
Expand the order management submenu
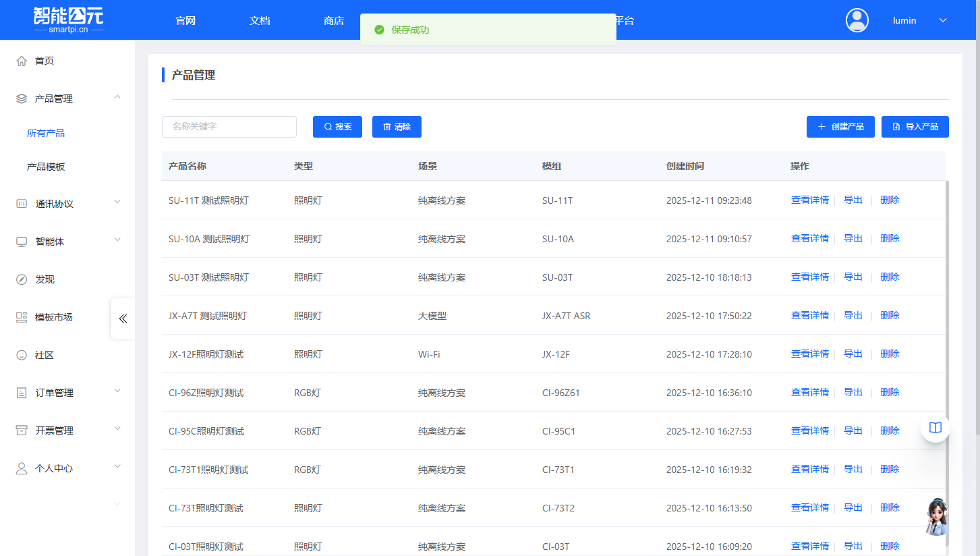[117, 391]
